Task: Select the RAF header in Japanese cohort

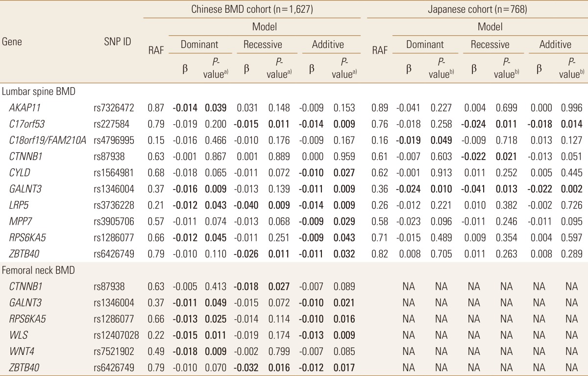Action: (381, 50)
